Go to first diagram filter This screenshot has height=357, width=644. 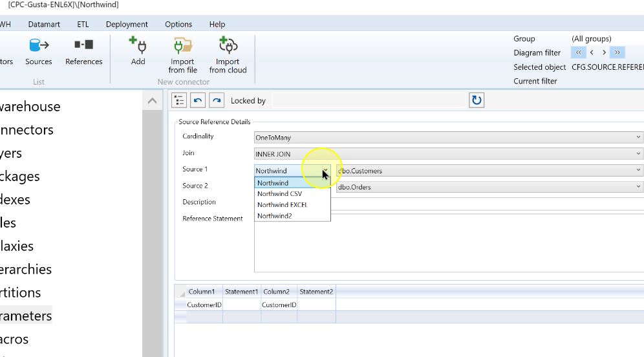pos(578,52)
